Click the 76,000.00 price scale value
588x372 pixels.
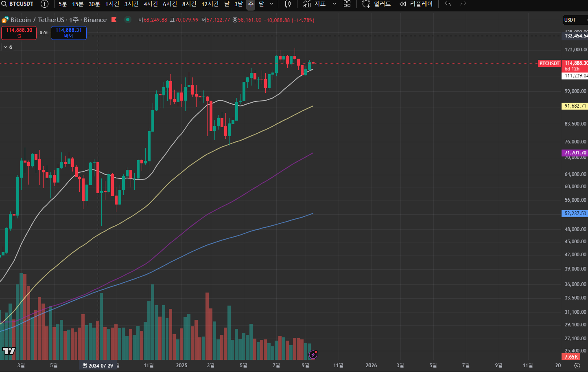pyautogui.click(x=575, y=142)
